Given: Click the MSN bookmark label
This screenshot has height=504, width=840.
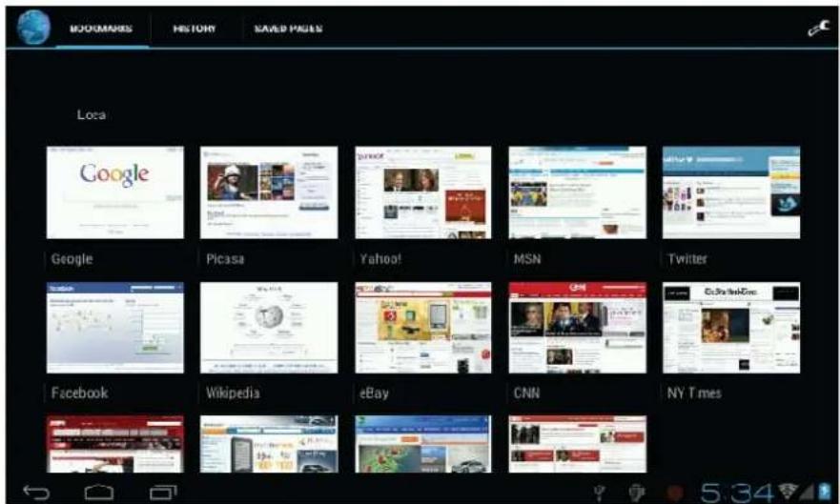Looking at the screenshot, I should coord(527,259).
